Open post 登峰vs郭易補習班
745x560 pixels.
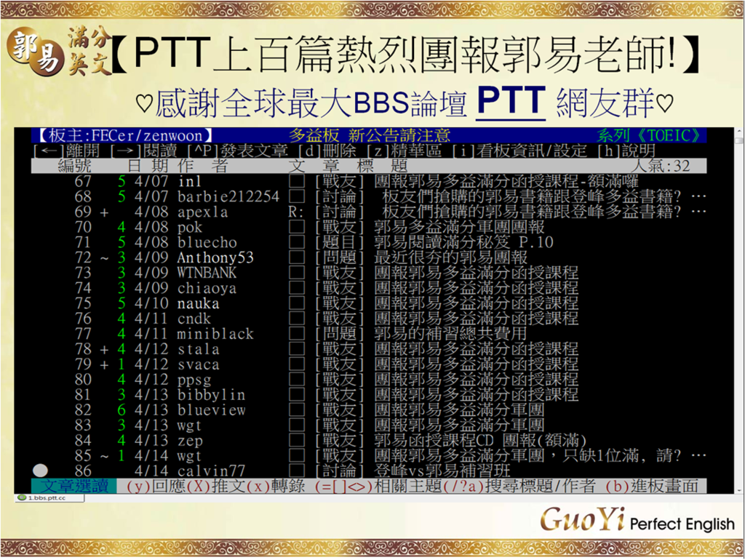point(442,471)
